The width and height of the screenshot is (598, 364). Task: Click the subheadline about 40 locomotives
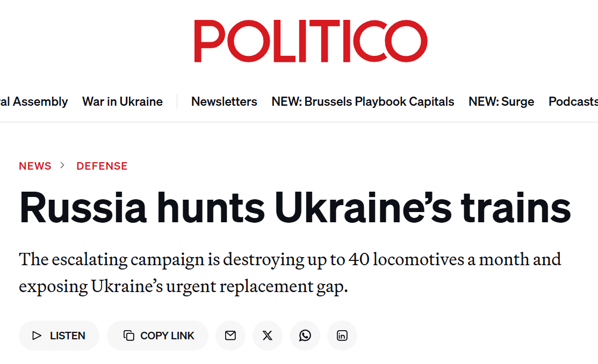(290, 273)
